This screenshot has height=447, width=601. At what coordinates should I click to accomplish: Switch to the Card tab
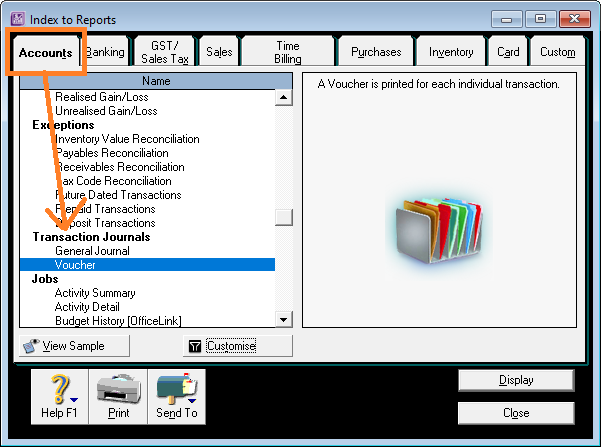[x=508, y=52]
